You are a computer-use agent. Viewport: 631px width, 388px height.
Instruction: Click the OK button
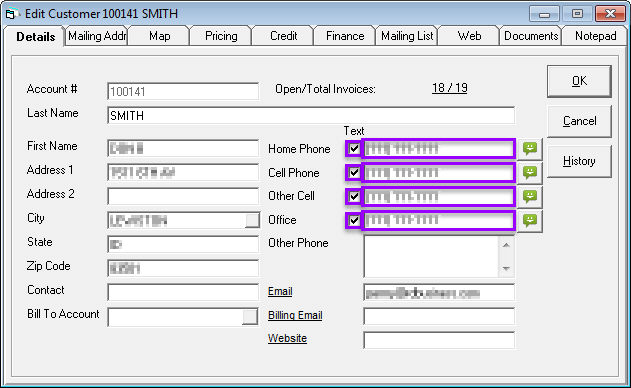click(579, 81)
